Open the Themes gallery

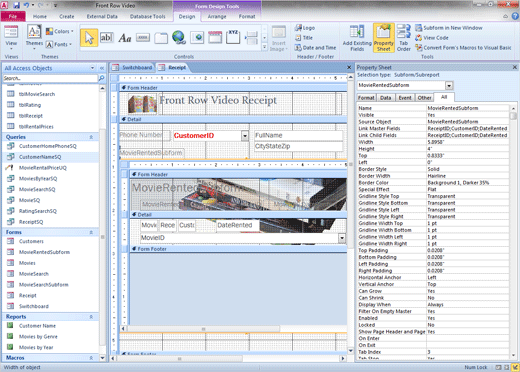pos(34,37)
